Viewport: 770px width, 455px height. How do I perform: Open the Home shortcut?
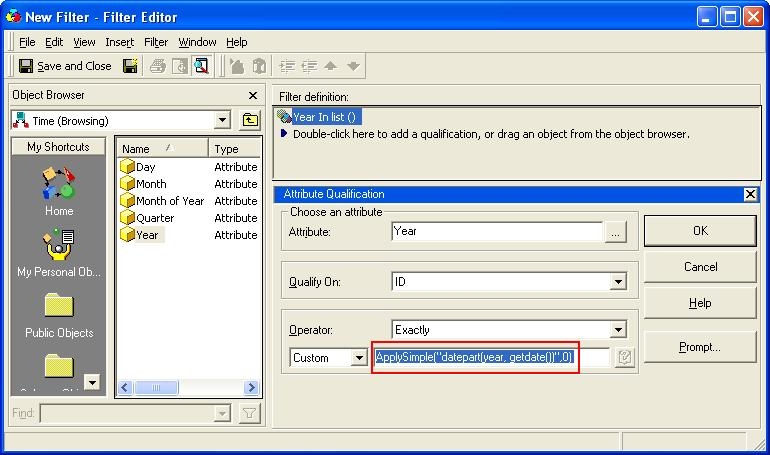coord(59,191)
